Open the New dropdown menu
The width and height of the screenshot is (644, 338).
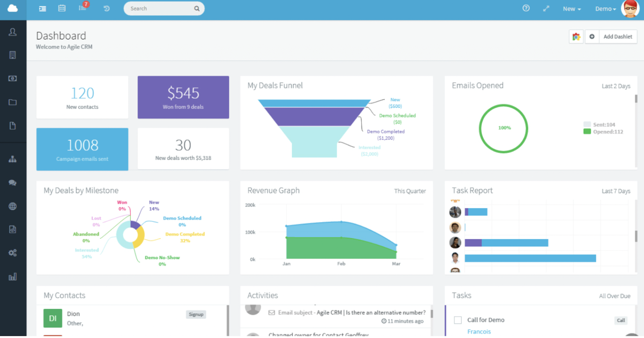pyautogui.click(x=571, y=8)
